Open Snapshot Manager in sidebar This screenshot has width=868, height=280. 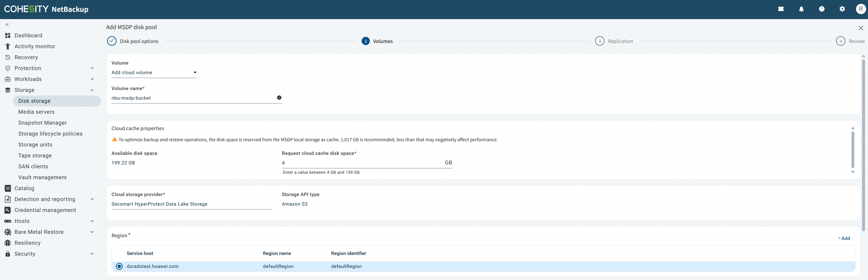point(42,123)
